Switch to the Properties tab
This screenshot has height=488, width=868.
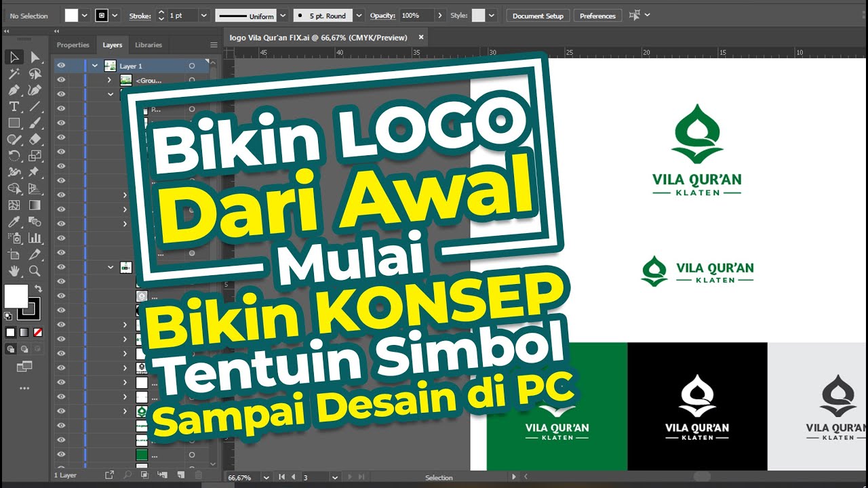(73, 45)
